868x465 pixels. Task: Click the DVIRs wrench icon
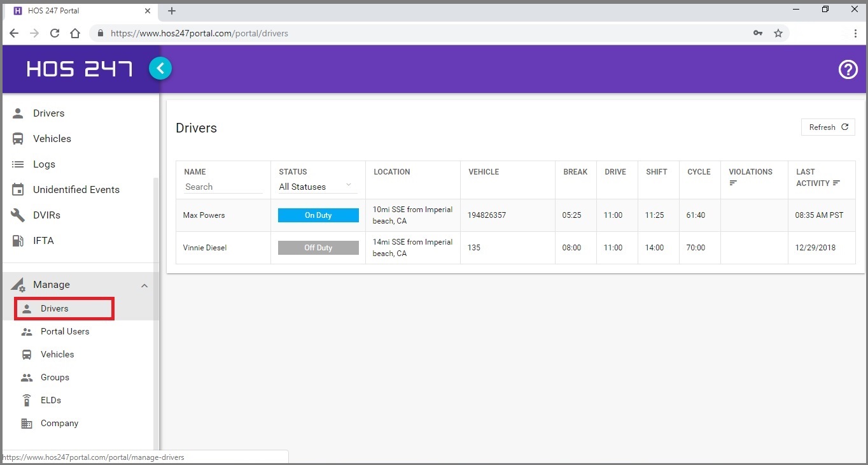coord(18,215)
